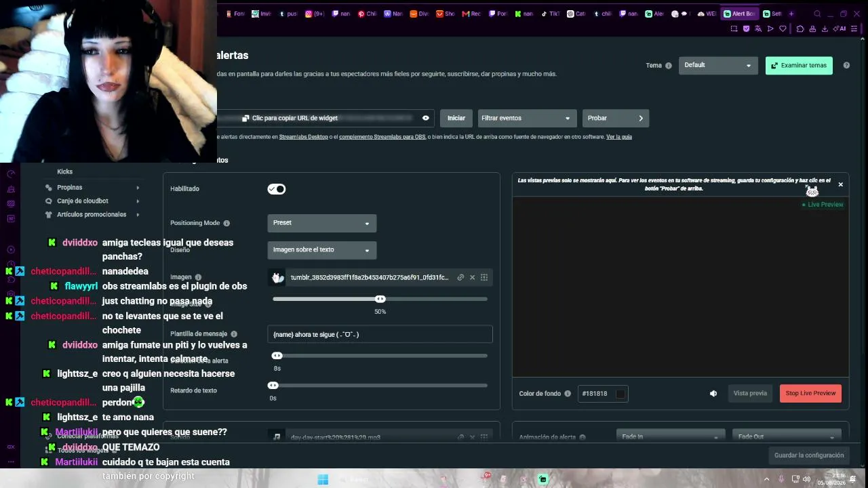Open the Diseño layout dropdown
This screenshot has height=488, width=868.
click(x=321, y=250)
